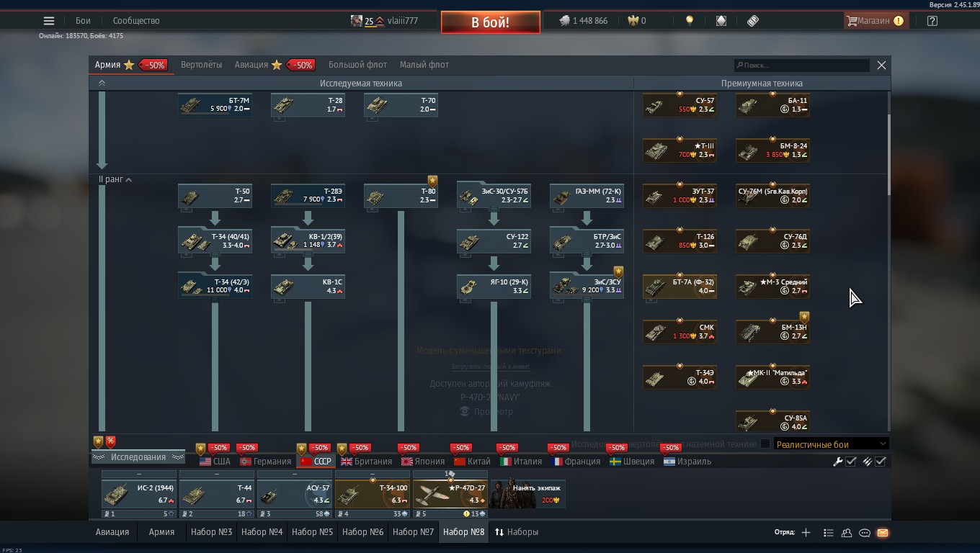The height and width of the screenshot is (553, 980).
Task: Open the Сообщество menu
Action: point(136,21)
